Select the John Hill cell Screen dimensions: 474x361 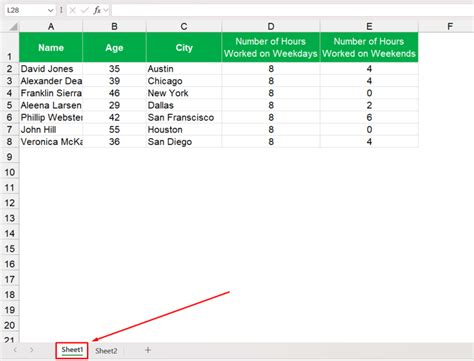click(x=51, y=130)
